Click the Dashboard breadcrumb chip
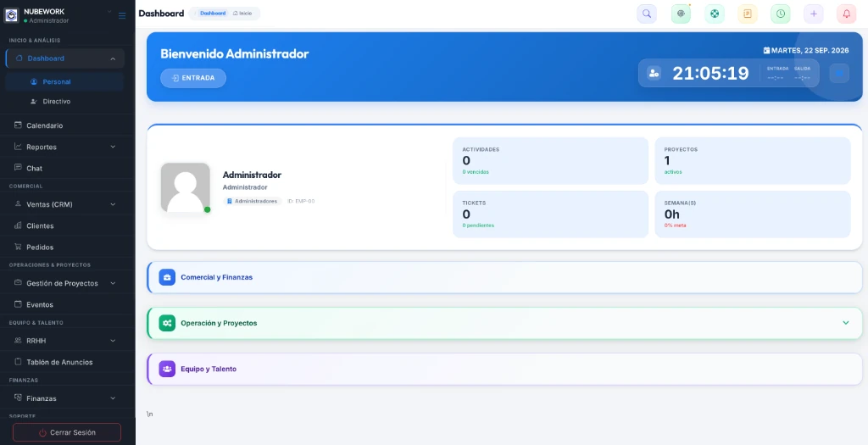The image size is (868, 445). [x=213, y=14]
